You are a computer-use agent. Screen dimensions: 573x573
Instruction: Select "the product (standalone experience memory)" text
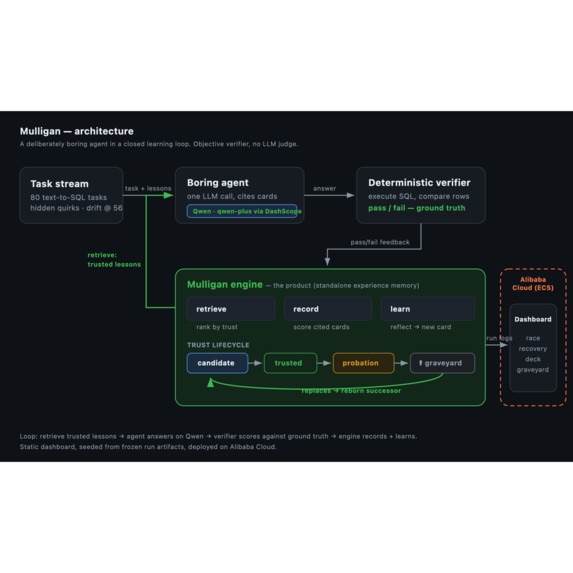346,285
